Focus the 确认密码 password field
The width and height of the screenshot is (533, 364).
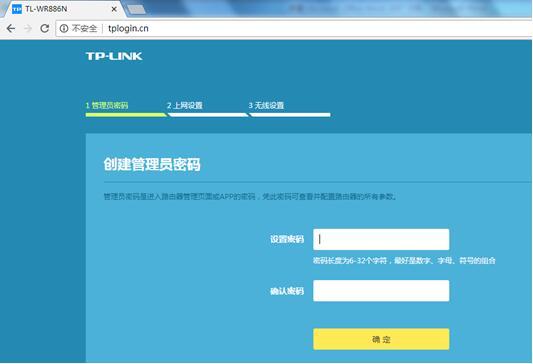pyautogui.click(x=381, y=291)
